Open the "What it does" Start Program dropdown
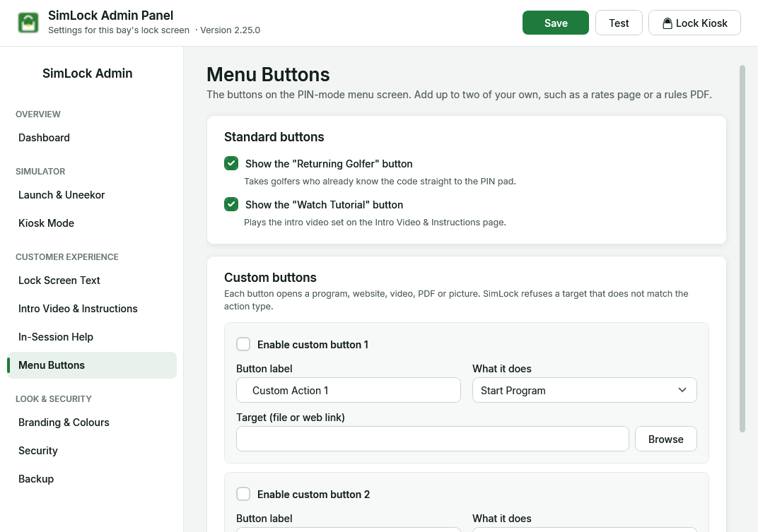The height and width of the screenshot is (532, 758). coord(585,390)
